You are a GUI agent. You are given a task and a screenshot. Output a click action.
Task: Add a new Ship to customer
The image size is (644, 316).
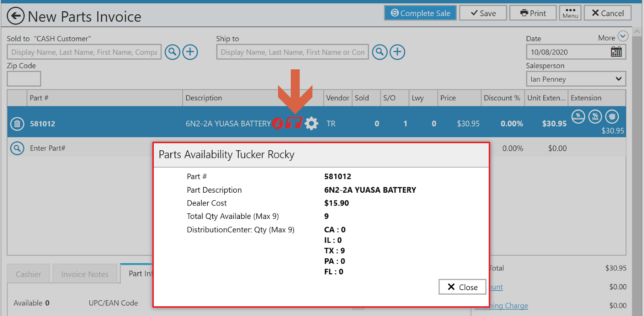397,52
